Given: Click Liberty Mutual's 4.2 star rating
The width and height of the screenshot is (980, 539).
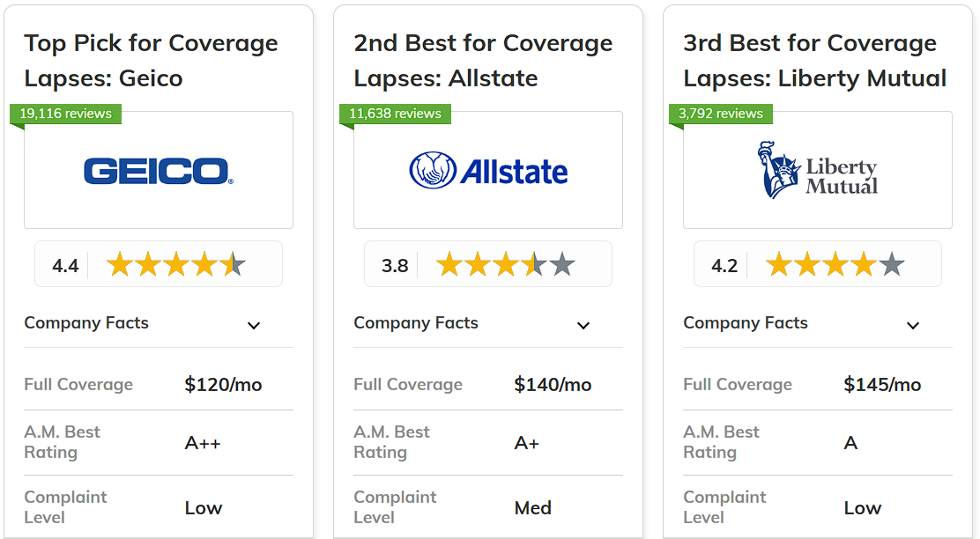Looking at the screenshot, I should click(x=818, y=264).
